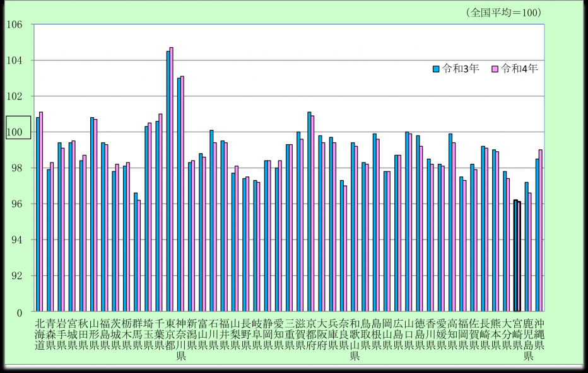Select the 山形県 axis label

[94, 335]
